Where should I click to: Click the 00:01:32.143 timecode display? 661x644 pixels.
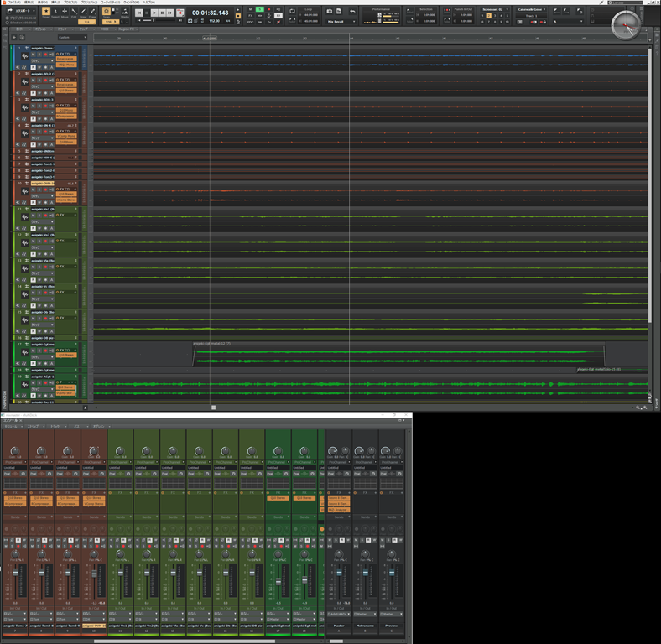point(210,13)
